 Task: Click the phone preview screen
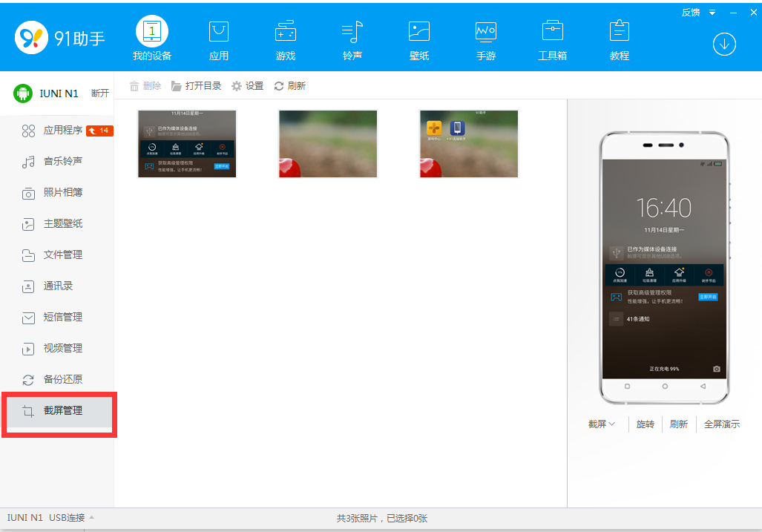[x=664, y=269]
